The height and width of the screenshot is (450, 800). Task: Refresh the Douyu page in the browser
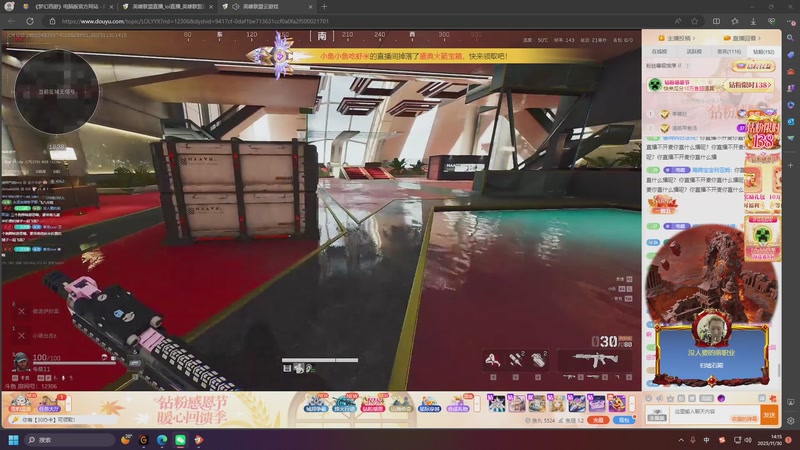click(30, 21)
